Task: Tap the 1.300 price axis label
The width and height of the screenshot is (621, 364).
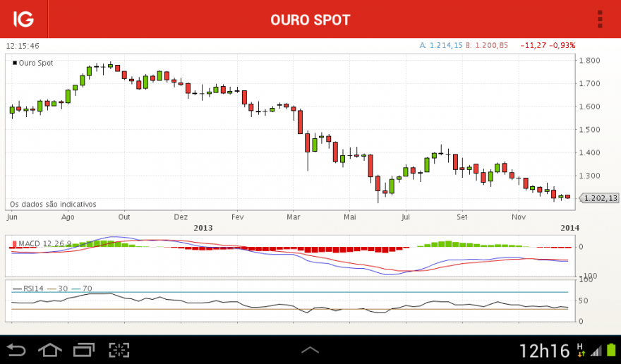Action: click(x=590, y=176)
